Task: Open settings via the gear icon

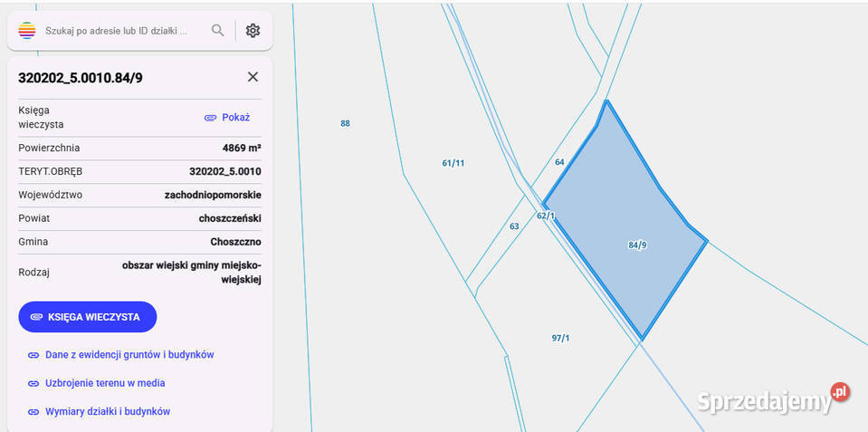Action: 253,31
